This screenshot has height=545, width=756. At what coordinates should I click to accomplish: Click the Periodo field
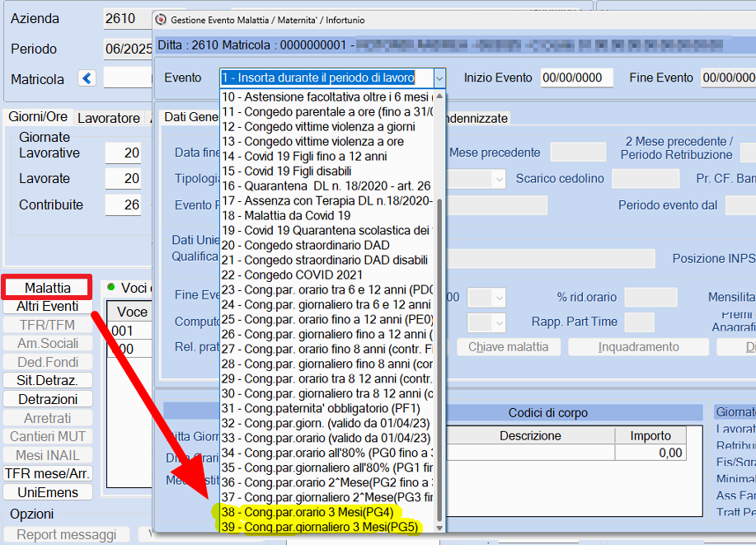pyautogui.click(x=129, y=49)
